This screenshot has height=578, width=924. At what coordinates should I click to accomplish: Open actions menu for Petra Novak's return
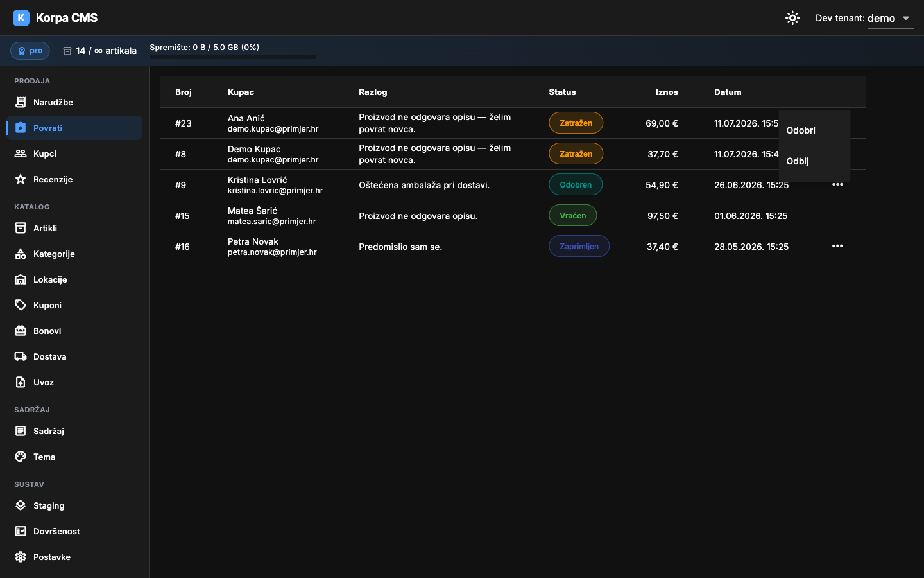coord(837,246)
